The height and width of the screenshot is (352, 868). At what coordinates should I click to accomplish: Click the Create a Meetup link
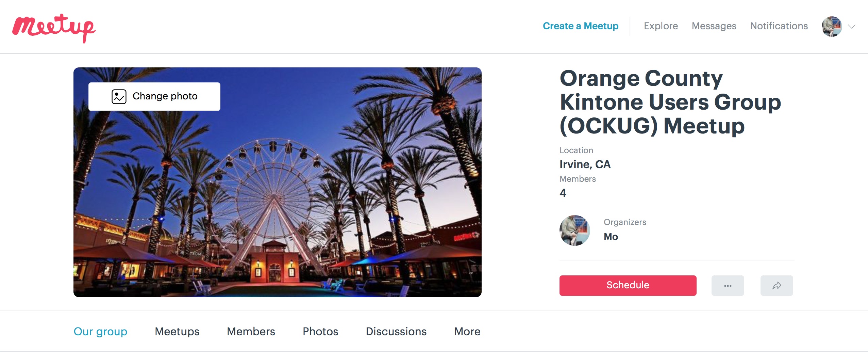[581, 26]
